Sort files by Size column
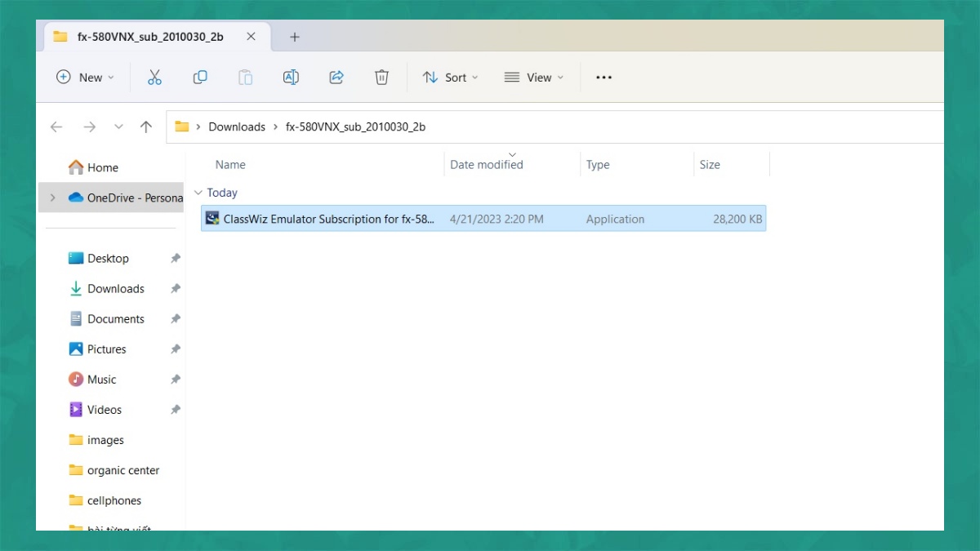Image resolution: width=980 pixels, height=551 pixels. click(710, 164)
